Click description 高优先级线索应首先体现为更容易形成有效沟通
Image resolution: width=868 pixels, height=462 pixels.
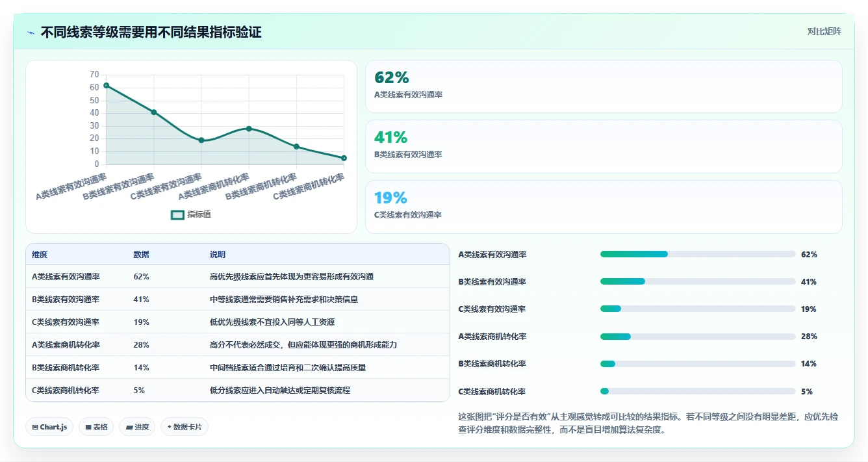coord(292,277)
